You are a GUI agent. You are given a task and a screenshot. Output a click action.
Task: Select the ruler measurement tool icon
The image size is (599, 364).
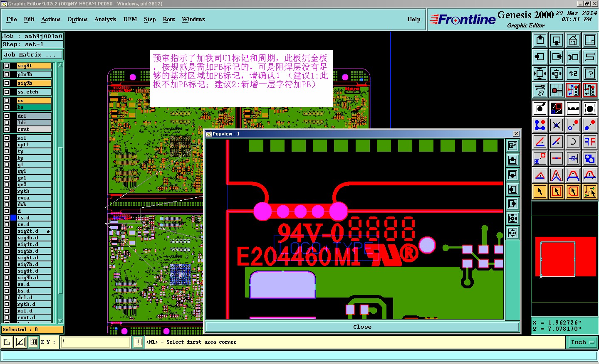[x=573, y=108]
